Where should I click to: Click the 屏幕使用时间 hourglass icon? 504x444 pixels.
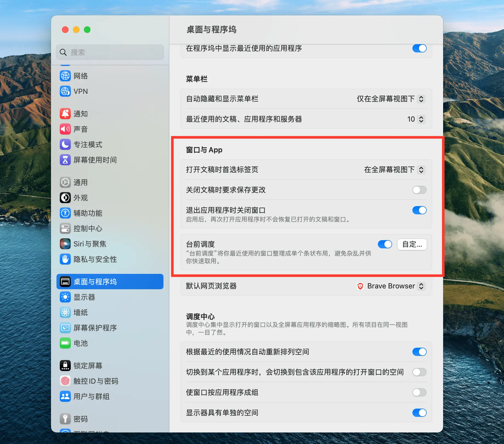(65, 160)
